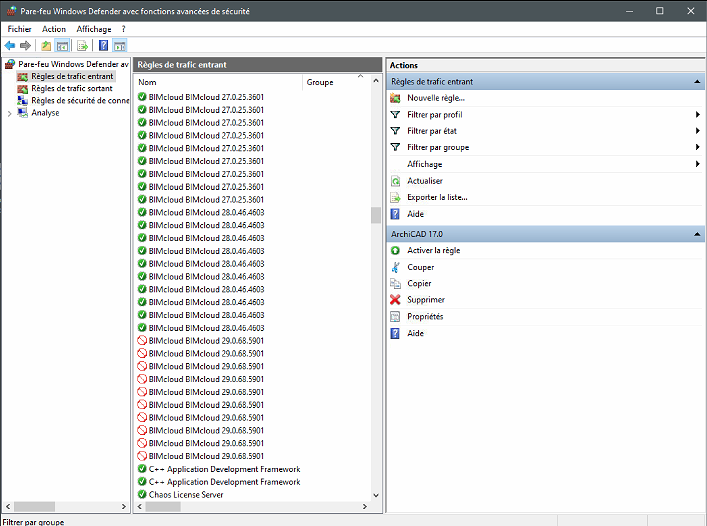Click the red X Supprimer icon
This screenshot has height=526, width=707.
tap(395, 300)
